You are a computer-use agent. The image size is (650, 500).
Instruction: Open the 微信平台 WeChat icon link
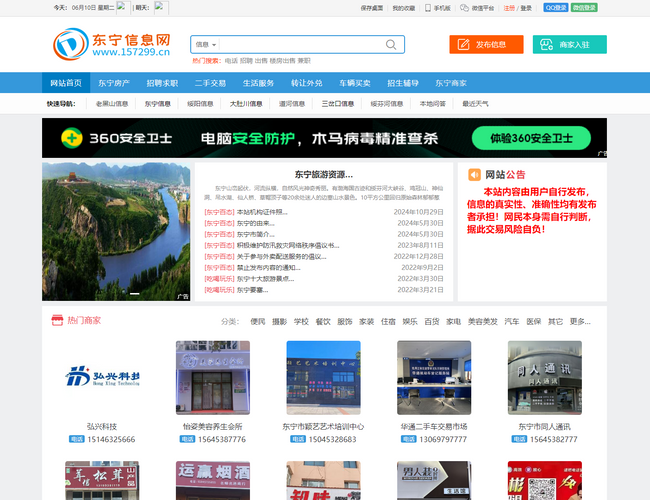coord(477,8)
